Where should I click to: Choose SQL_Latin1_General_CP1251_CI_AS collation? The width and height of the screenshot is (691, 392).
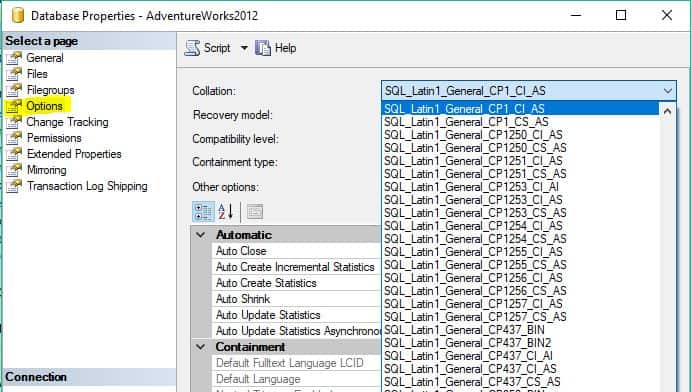coord(520,161)
